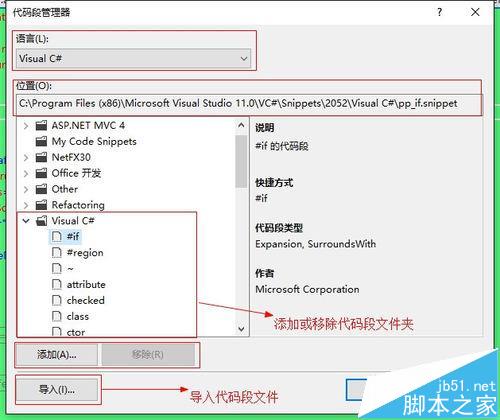This screenshot has width=500, height=420.
Task: Select the class snippet entry
Action: click(78, 316)
